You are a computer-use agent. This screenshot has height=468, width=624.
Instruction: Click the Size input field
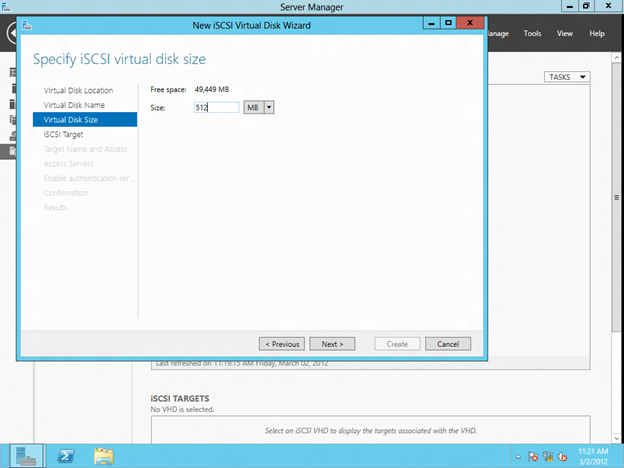[215, 107]
